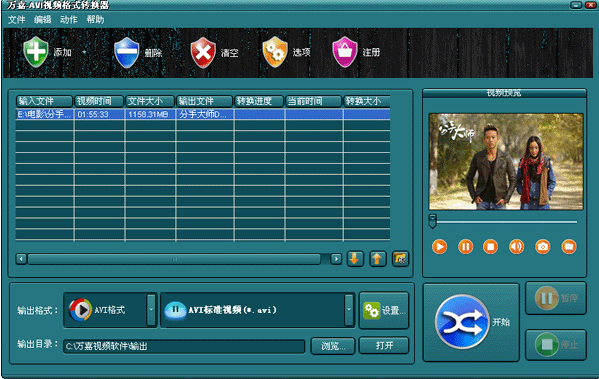Click the film icon beside the move arrows

point(400,259)
